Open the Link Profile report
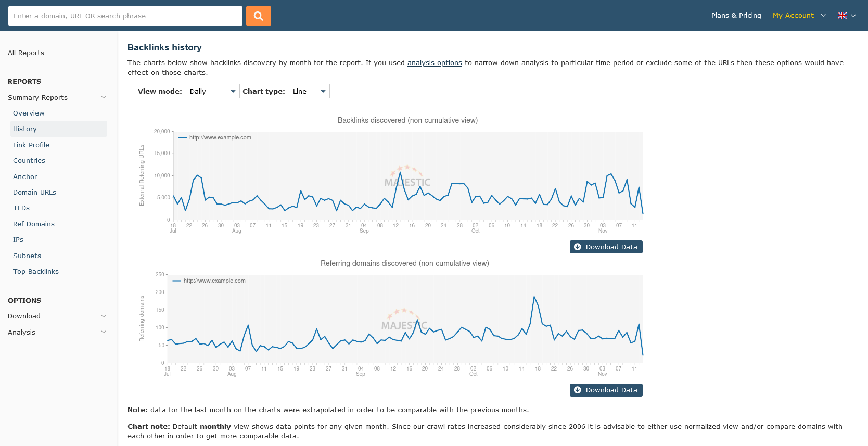 pos(31,145)
